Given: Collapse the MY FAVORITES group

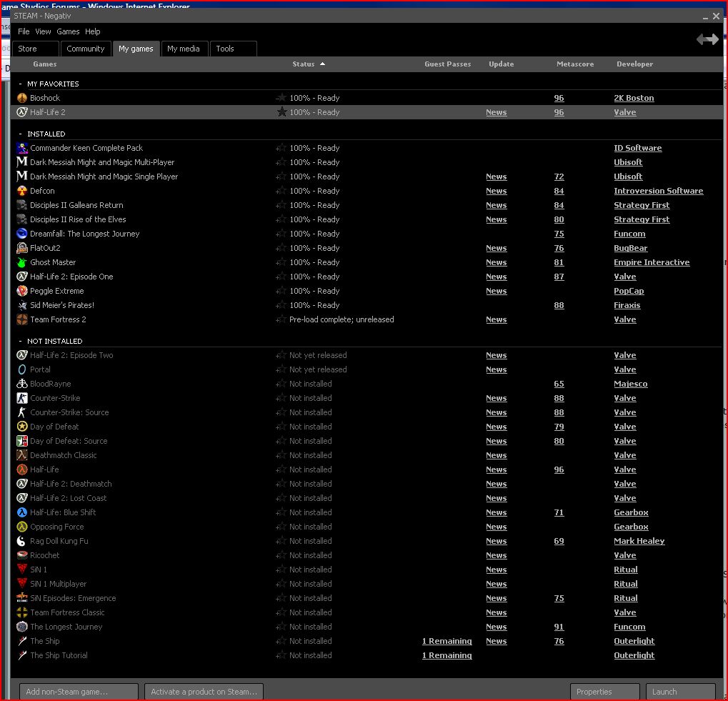Looking at the screenshot, I should click(20, 84).
